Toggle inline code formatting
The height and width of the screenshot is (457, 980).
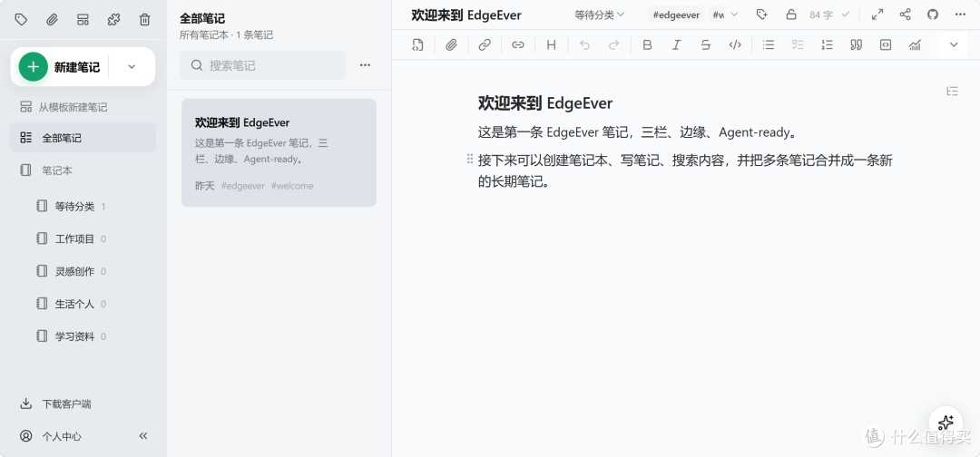[735, 44]
